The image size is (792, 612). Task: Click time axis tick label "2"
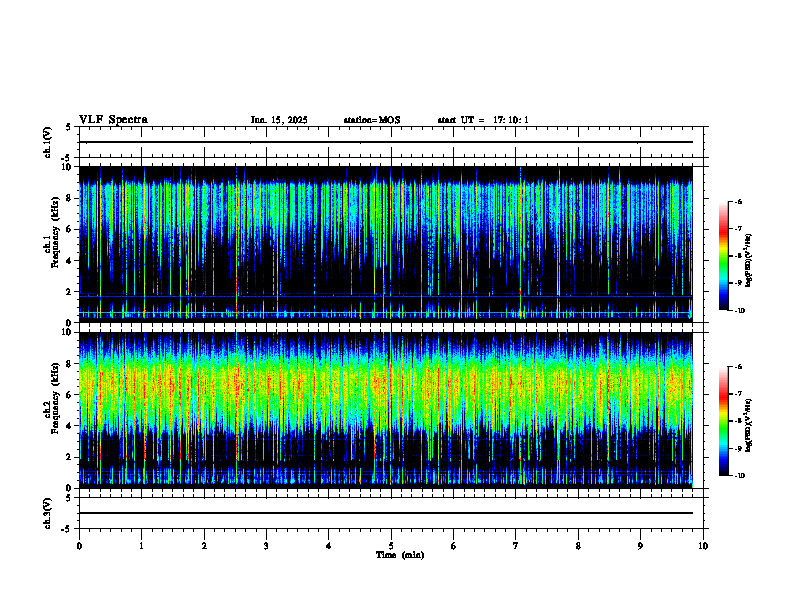point(204,546)
